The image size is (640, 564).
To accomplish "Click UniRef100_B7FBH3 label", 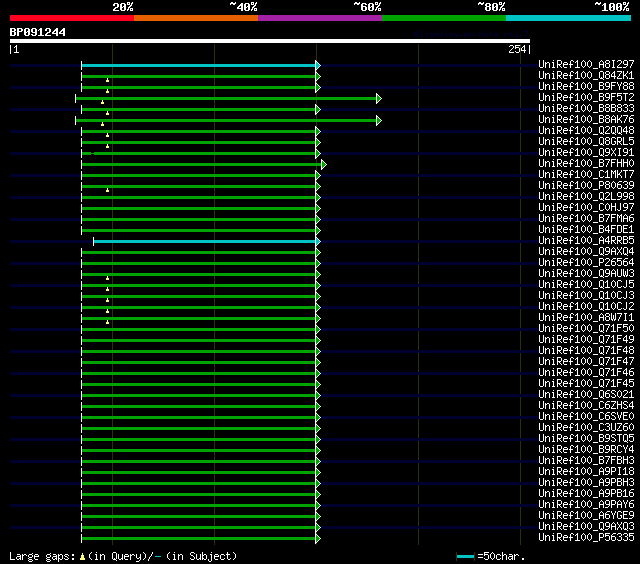I will pos(586,461).
